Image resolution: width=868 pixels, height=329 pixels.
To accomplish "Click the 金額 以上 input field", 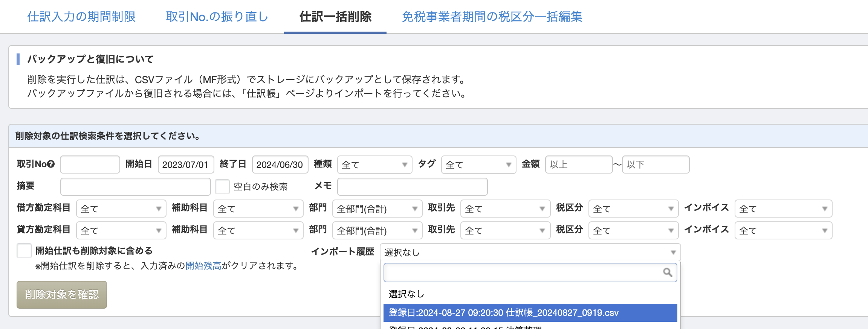I will pyautogui.click(x=579, y=164).
